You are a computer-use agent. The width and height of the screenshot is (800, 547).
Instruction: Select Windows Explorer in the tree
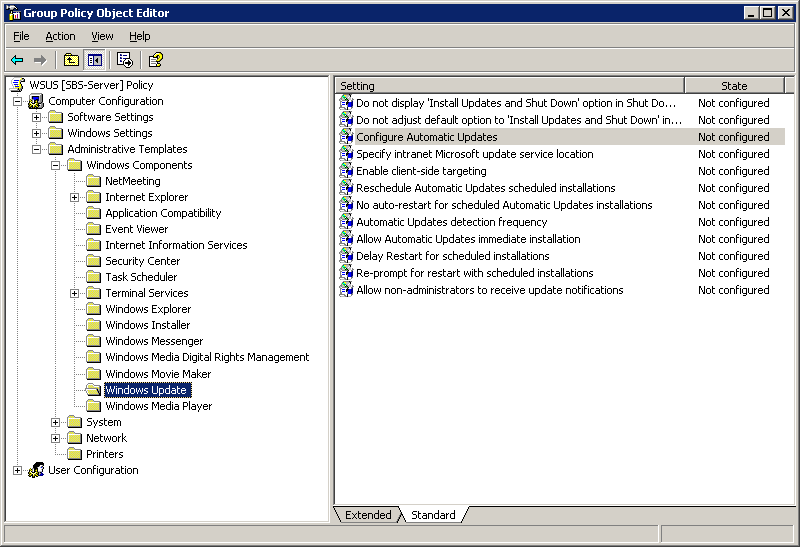[148, 309]
